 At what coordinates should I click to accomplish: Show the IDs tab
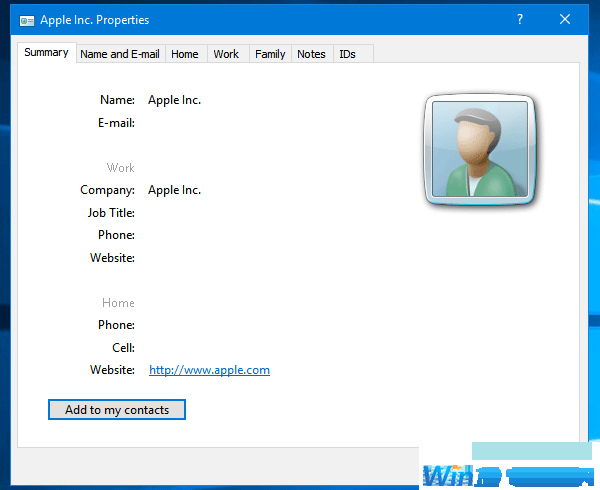[x=347, y=54]
